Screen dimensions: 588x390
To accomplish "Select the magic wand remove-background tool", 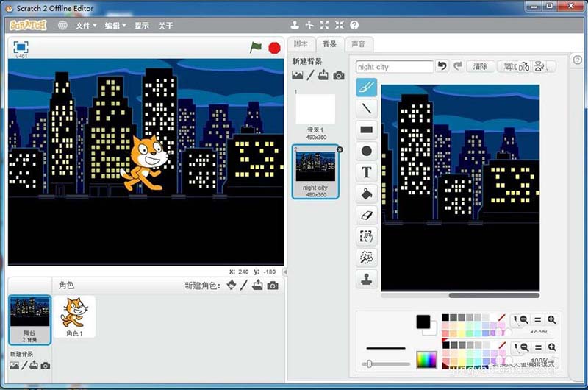I will tap(366, 258).
